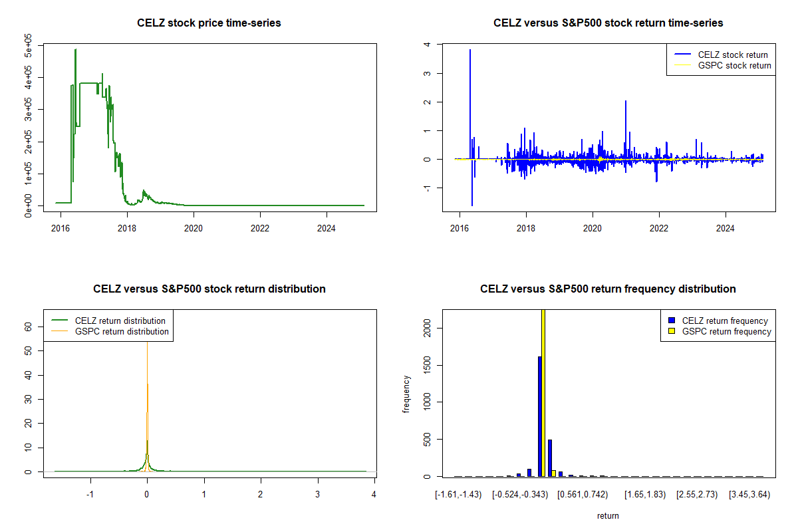This screenshot has width=798, height=532.
Task: Click the 'return' x-axis label under the histogram
Action: coord(608,515)
